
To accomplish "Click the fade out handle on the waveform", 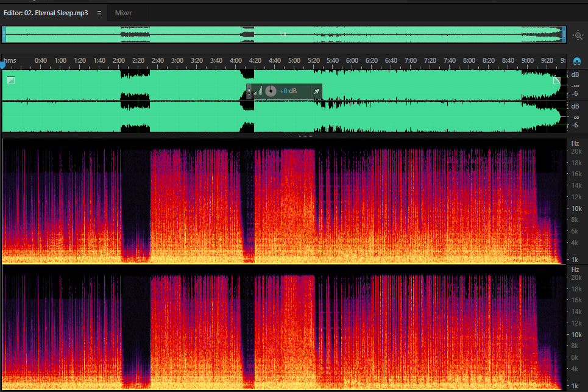I will 557,80.
